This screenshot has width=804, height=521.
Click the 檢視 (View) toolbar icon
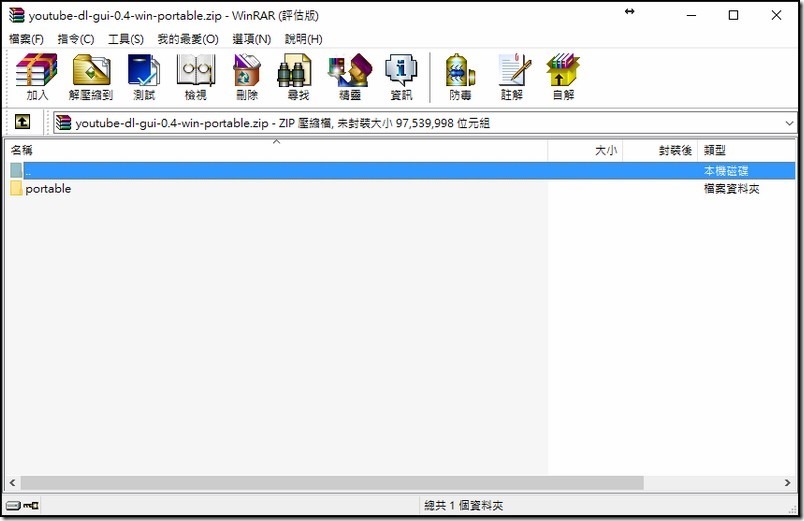[195, 70]
